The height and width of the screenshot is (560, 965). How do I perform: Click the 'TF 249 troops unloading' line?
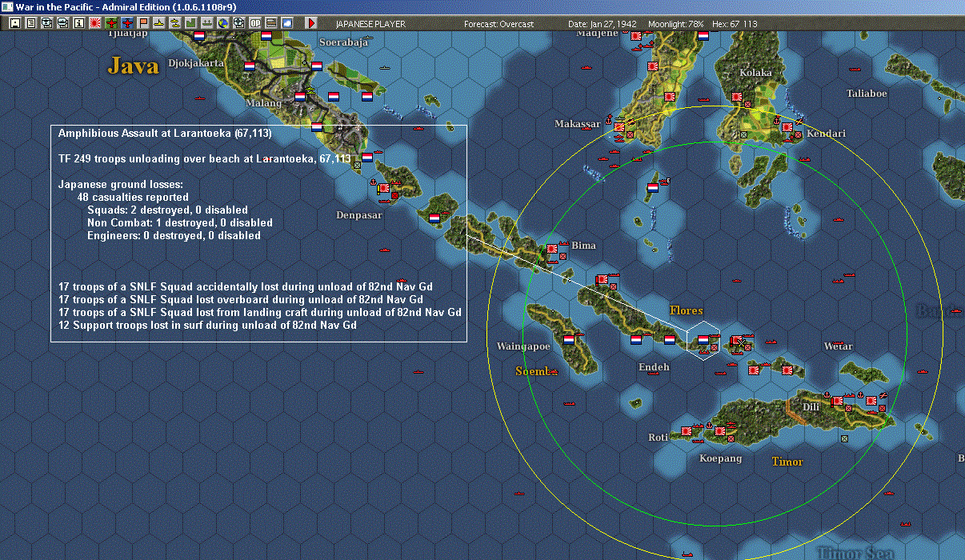click(205, 158)
